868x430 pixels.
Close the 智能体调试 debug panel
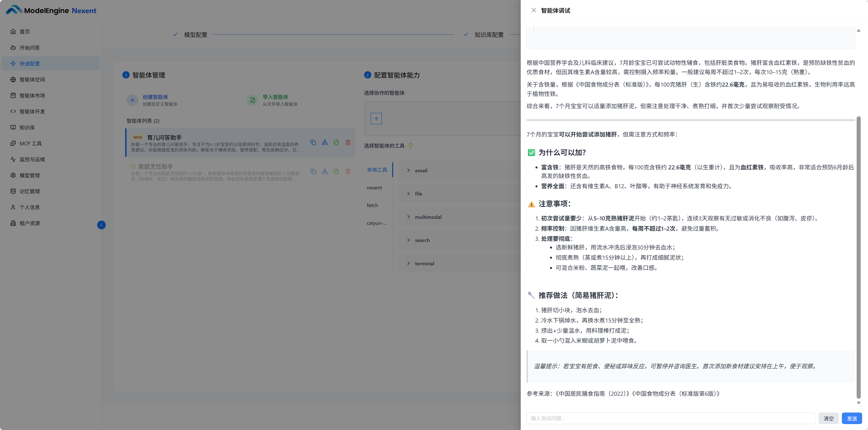coord(533,10)
